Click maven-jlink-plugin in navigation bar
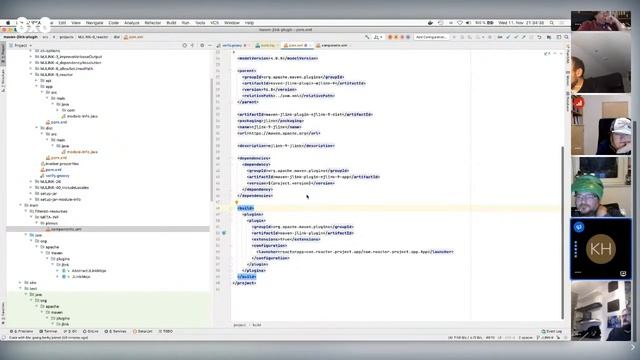Screen dimensions: 640x360 (20, 37)
